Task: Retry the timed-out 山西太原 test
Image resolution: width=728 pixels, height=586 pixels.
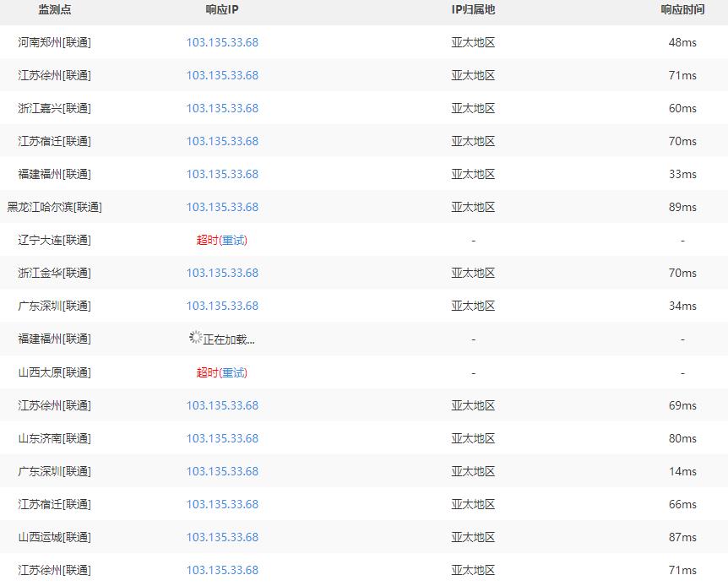Action: (234, 372)
